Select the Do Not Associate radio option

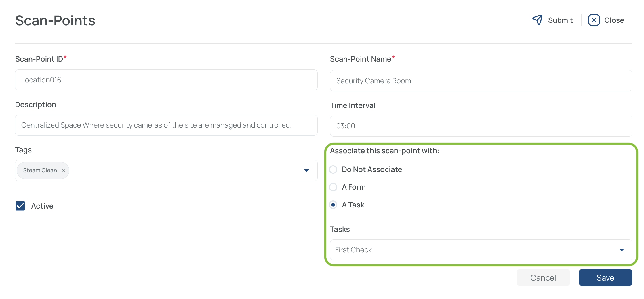(333, 169)
